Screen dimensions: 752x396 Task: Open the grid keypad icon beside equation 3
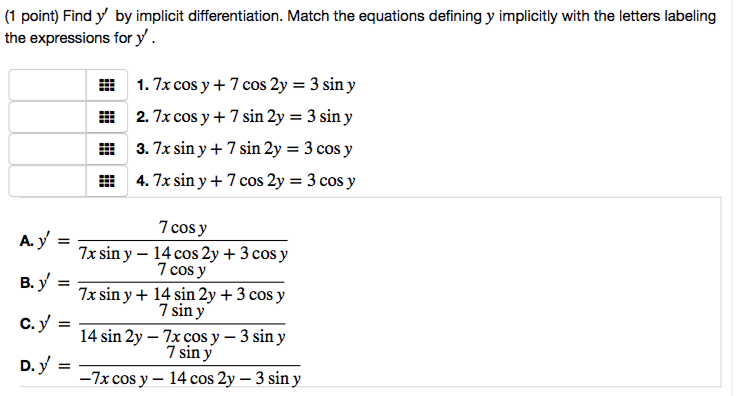[106, 149]
